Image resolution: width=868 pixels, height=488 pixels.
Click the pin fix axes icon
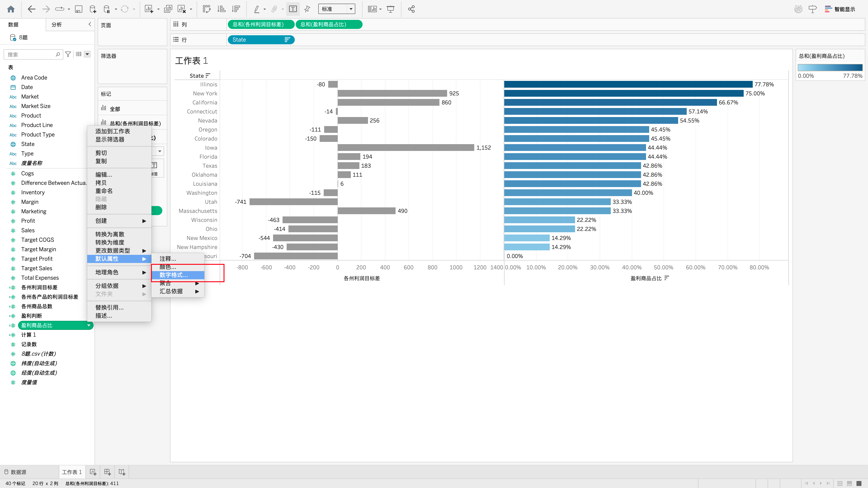click(307, 9)
